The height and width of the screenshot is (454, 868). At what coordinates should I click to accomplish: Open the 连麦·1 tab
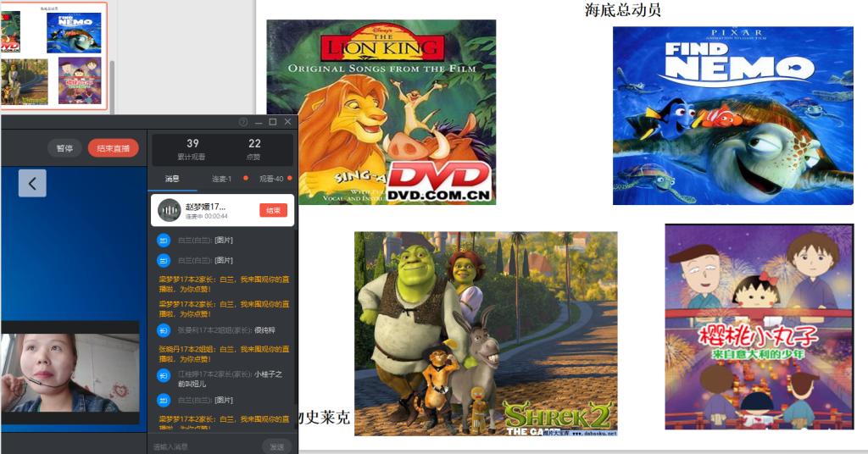(x=222, y=179)
